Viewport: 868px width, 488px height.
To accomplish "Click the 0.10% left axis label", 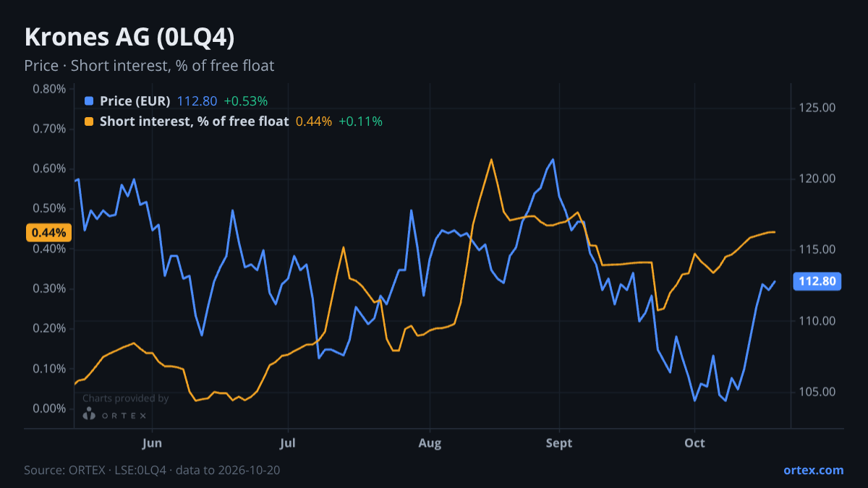I will pos(49,369).
